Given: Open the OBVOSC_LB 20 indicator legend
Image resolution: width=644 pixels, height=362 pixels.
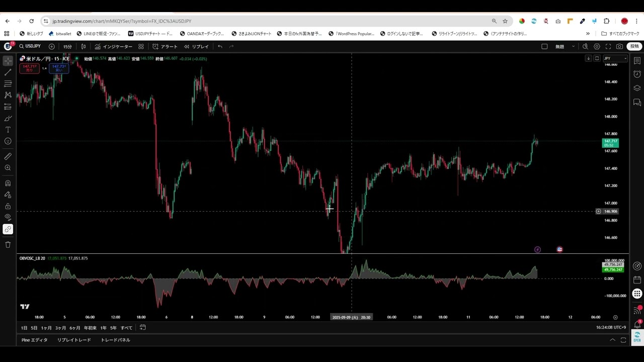Looking at the screenshot, I should tap(32, 258).
